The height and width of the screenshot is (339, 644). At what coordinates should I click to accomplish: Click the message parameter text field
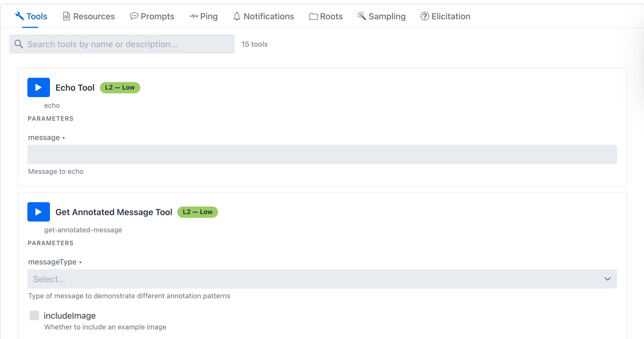322,154
